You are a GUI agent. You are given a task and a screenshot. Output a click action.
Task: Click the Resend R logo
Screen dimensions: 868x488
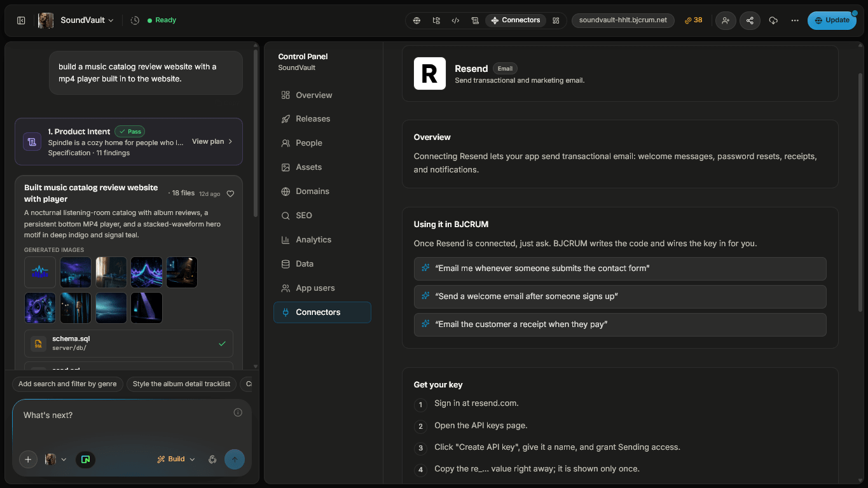[x=430, y=73]
